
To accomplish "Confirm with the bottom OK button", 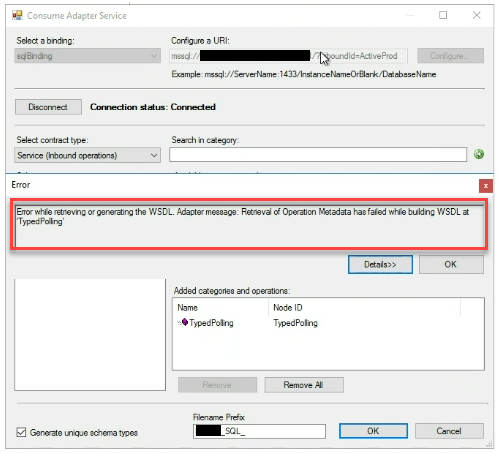I will pyautogui.click(x=373, y=431).
